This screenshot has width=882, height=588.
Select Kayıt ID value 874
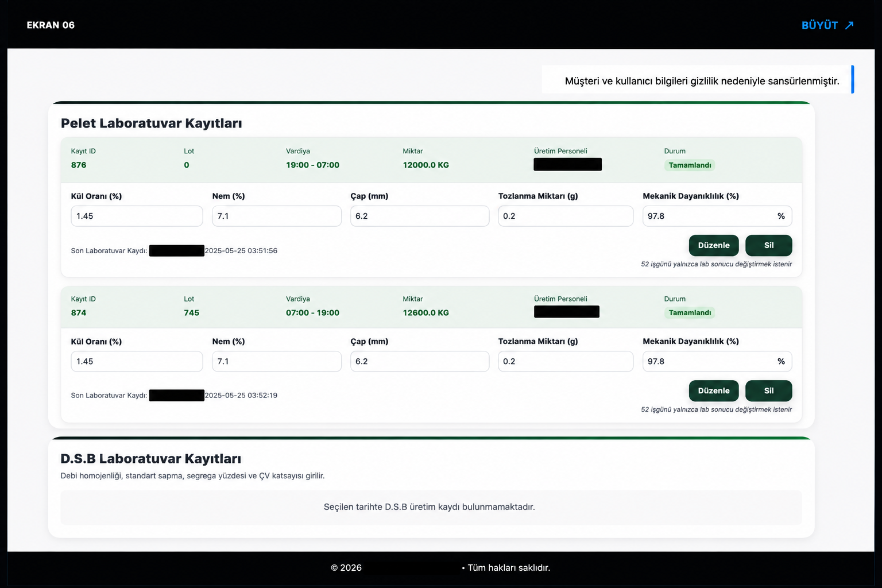[x=79, y=313]
